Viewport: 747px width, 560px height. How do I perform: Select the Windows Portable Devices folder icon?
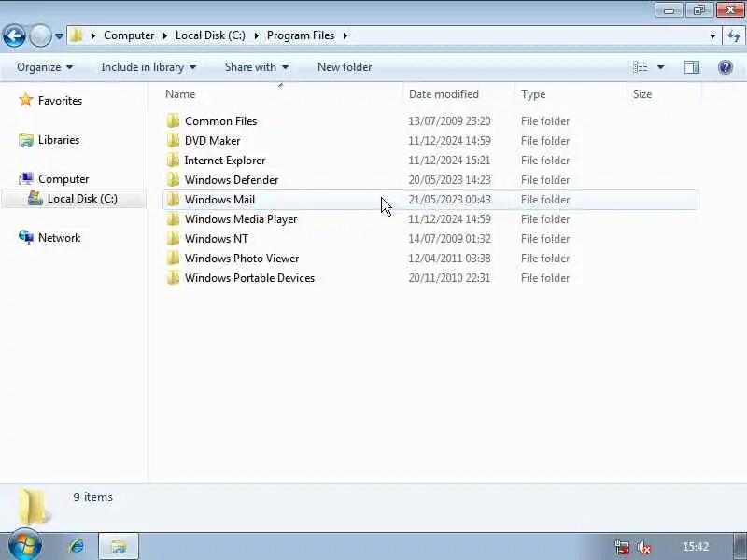173,277
